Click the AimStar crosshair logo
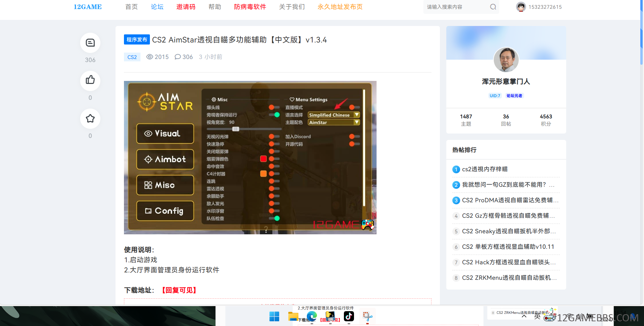 click(x=147, y=101)
